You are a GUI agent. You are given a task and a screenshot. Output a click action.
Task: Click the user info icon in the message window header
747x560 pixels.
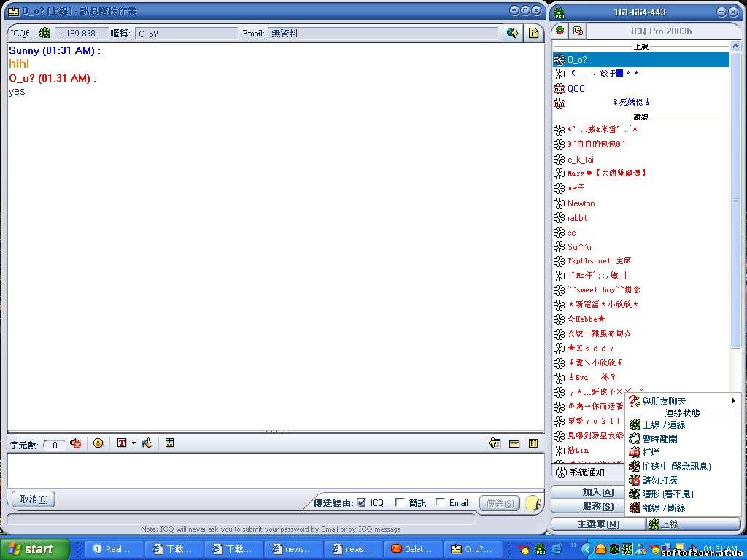point(513,33)
